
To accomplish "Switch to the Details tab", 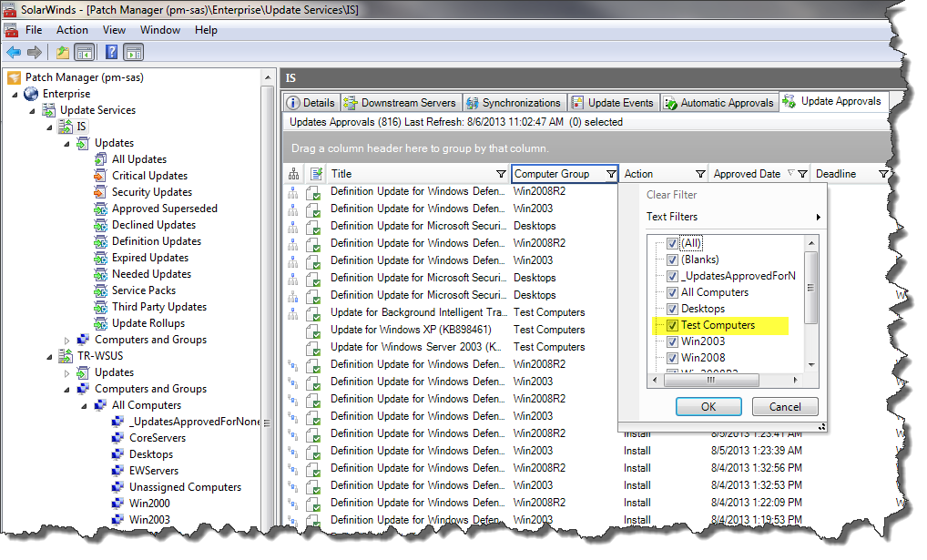I will coord(311,103).
